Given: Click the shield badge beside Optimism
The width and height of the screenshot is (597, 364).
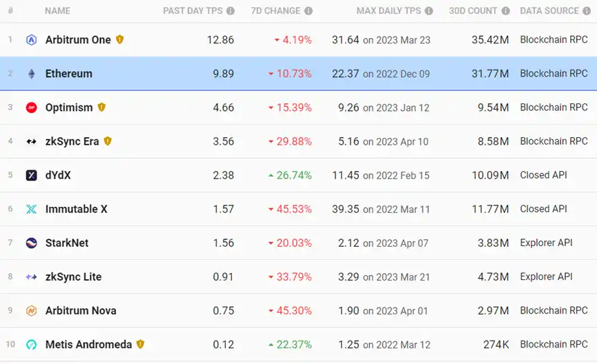Looking at the screenshot, I should click(101, 108).
